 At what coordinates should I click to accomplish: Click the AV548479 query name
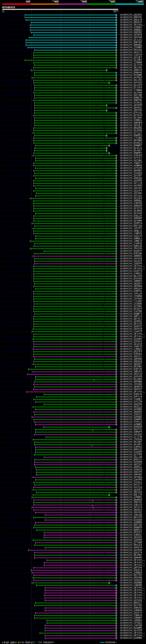8,8
